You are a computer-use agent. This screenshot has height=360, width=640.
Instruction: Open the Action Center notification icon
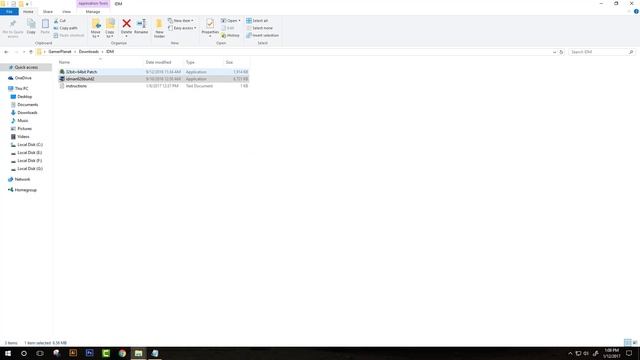coord(629,353)
